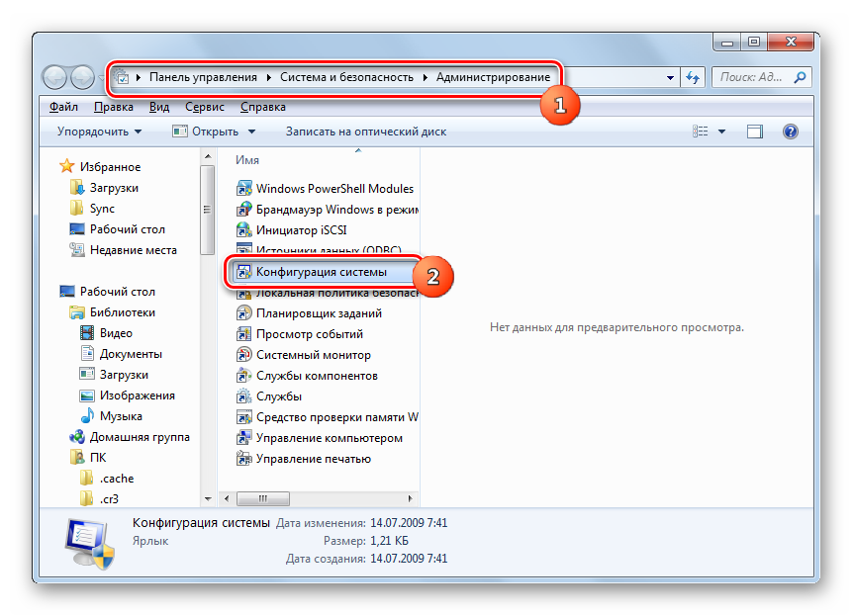Select Планировщик заданий shortcut

pyautogui.click(x=319, y=313)
